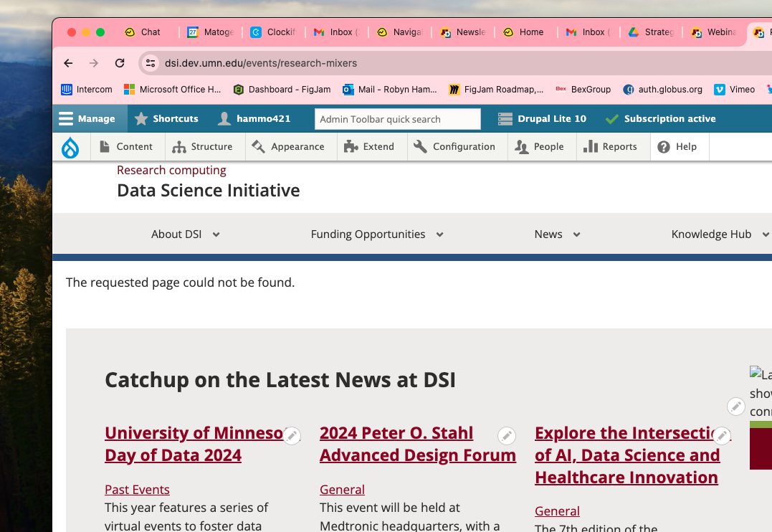
Task: Toggle the Shortcuts toolbar tray
Action: tap(166, 119)
